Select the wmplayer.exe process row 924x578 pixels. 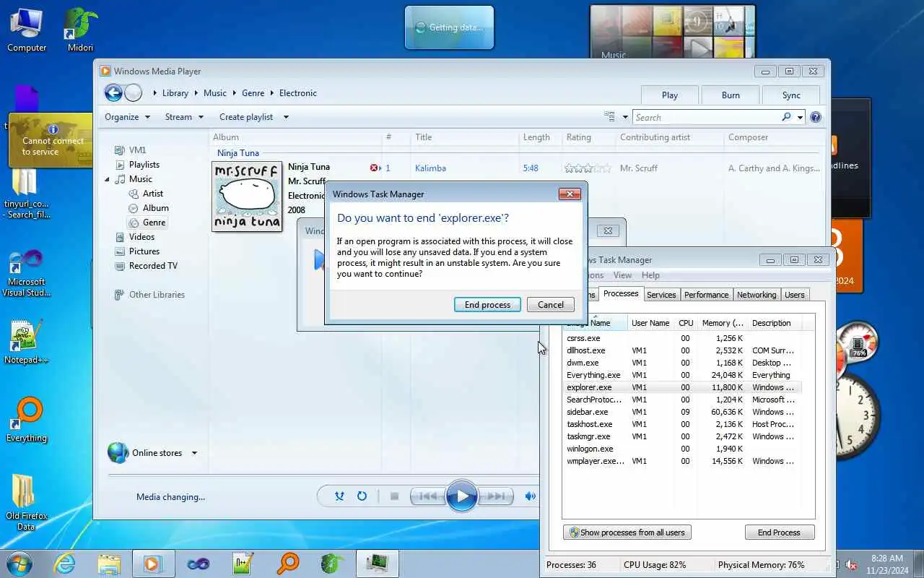pos(682,461)
